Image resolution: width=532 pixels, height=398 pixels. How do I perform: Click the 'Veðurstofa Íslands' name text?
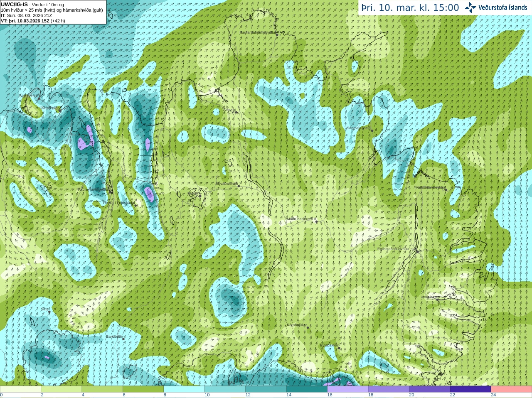coord(502,7)
